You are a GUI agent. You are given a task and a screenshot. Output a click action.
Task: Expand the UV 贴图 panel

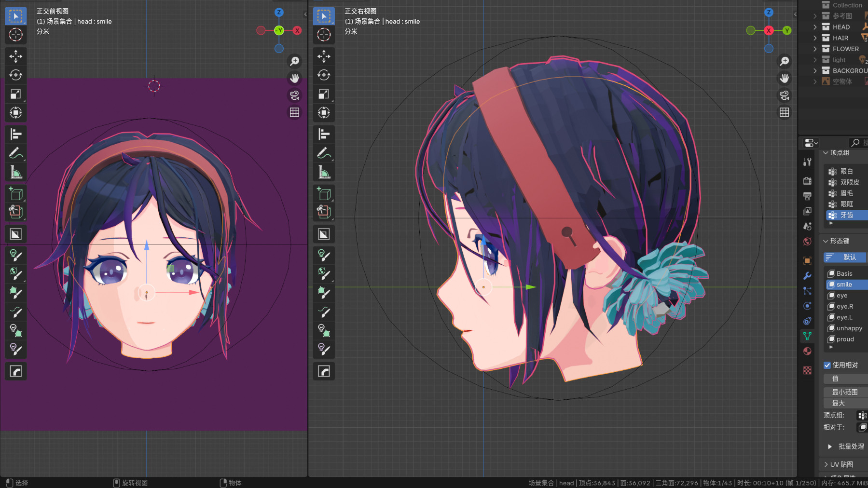(x=826, y=464)
